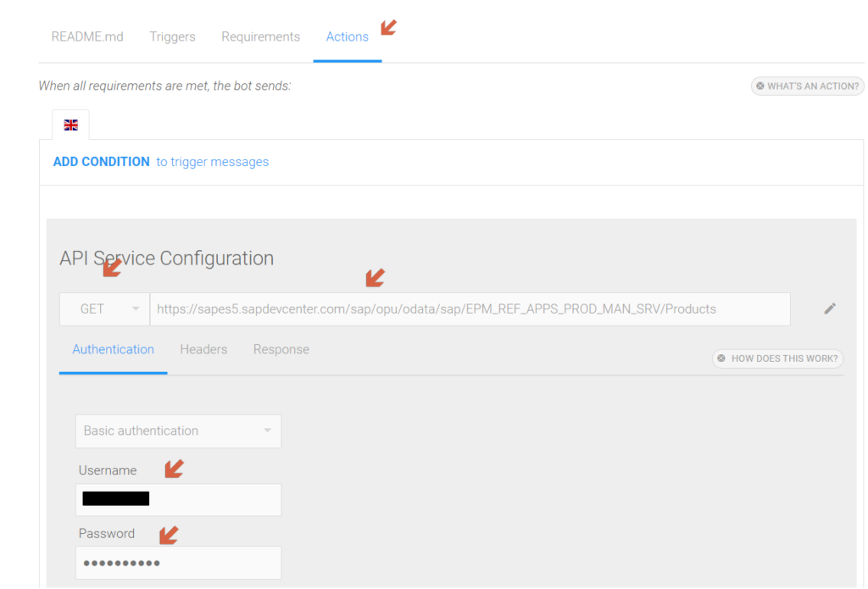Screen dimensions: 868x589
Task: Select the UK flag language tab
Action: coord(70,125)
